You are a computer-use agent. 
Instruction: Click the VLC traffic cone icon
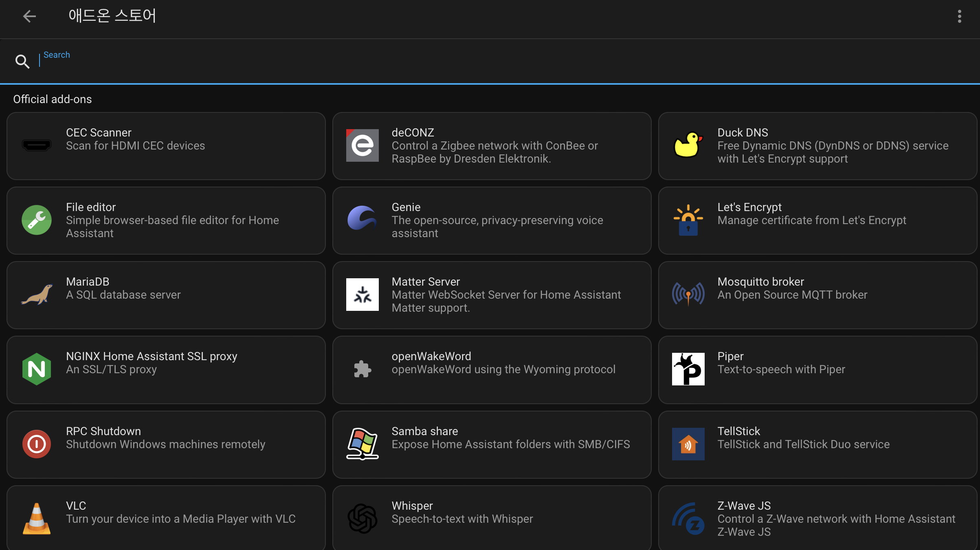click(37, 518)
